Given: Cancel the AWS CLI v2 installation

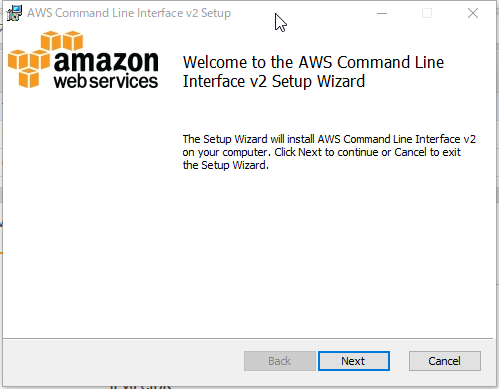Looking at the screenshot, I should pos(445,361).
